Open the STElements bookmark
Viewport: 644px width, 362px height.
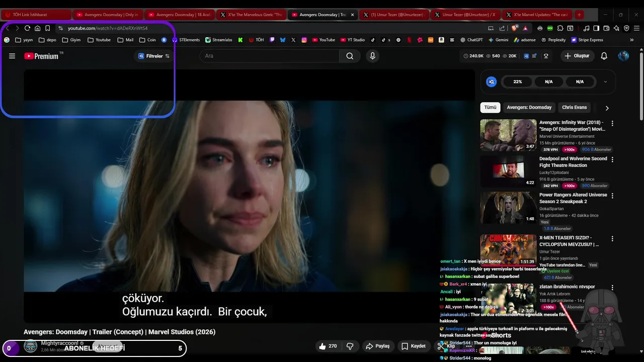pyautogui.click(x=186, y=40)
